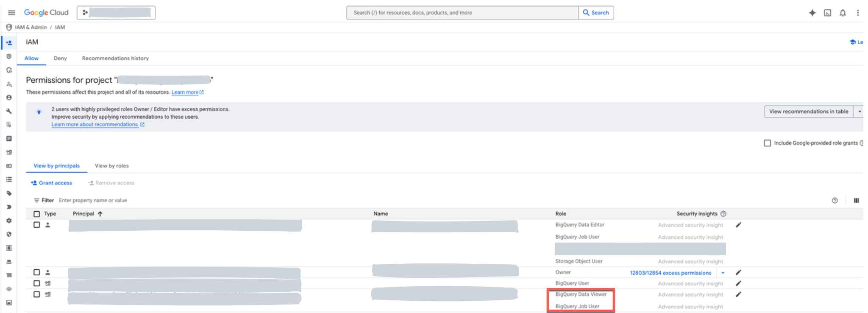868x313 pixels.
Task: Open the 12803/12854 excess permissions link
Action: click(x=670, y=273)
